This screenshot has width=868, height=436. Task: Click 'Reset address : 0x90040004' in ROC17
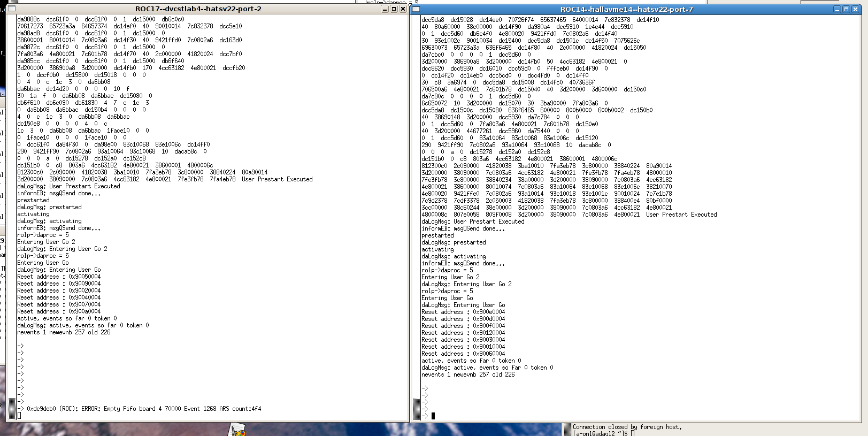[x=59, y=297]
